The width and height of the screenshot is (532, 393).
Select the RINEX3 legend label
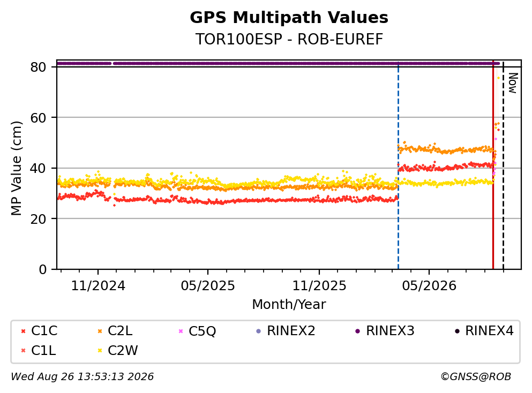[x=390, y=331]
